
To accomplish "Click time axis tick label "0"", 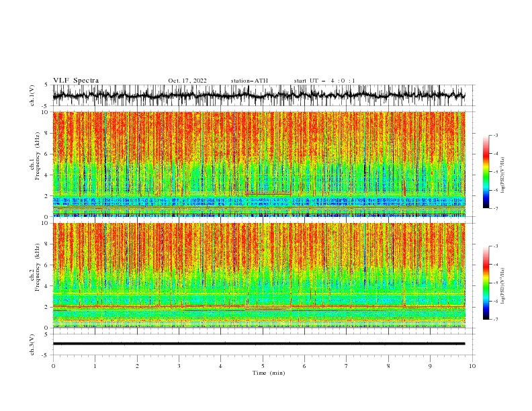I will (x=53, y=366).
